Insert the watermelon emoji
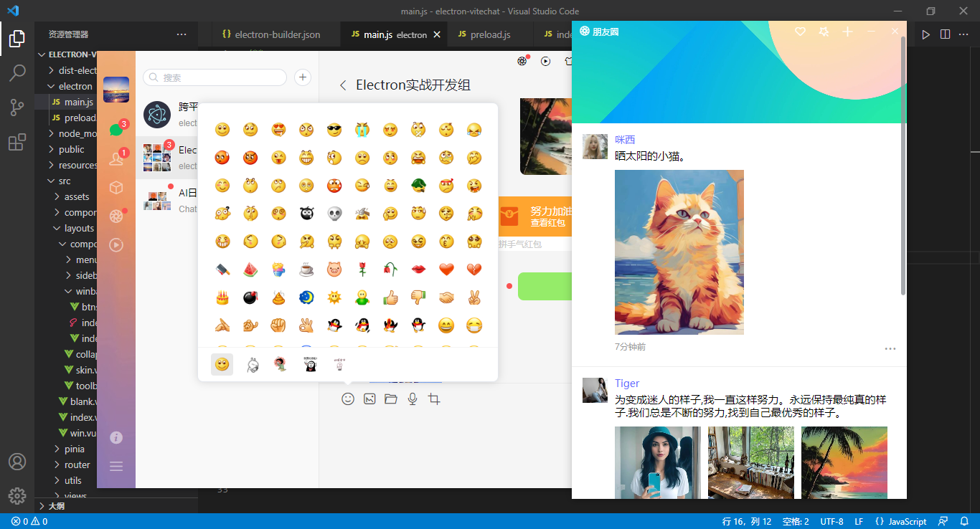The height and width of the screenshot is (529, 980). [x=250, y=270]
